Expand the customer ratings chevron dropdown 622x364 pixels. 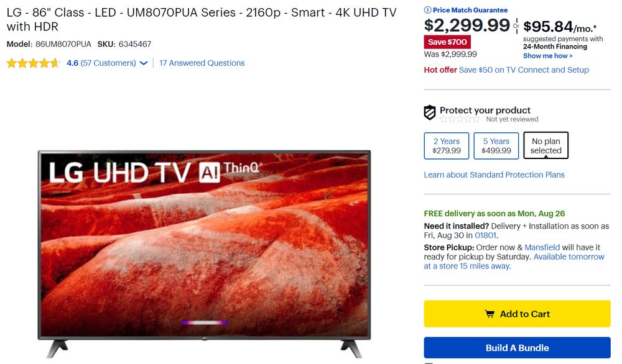(144, 63)
